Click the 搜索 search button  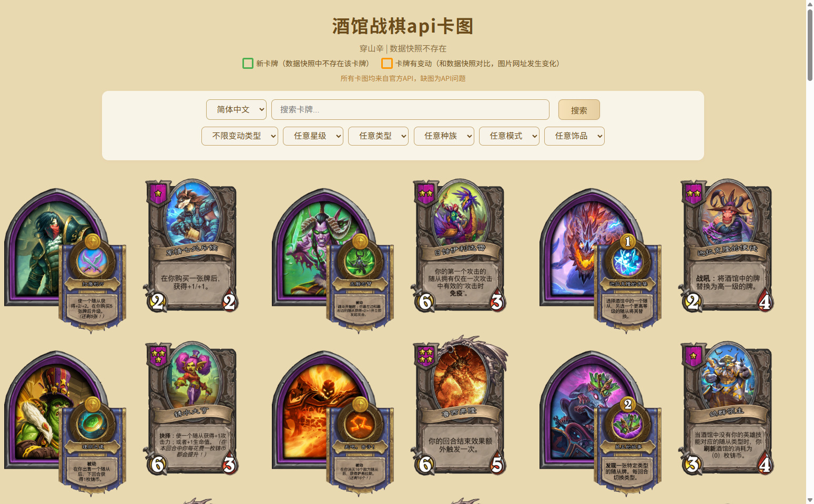point(579,110)
